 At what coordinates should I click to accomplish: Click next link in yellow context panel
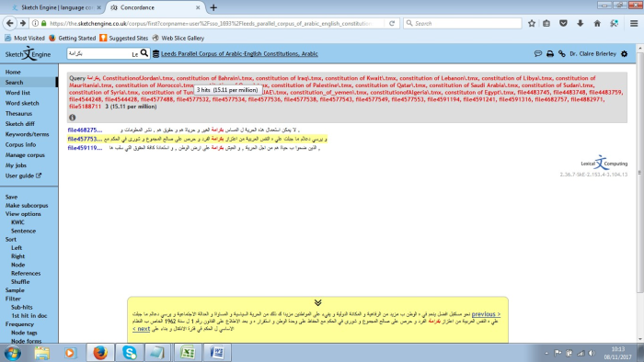click(141, 329)
